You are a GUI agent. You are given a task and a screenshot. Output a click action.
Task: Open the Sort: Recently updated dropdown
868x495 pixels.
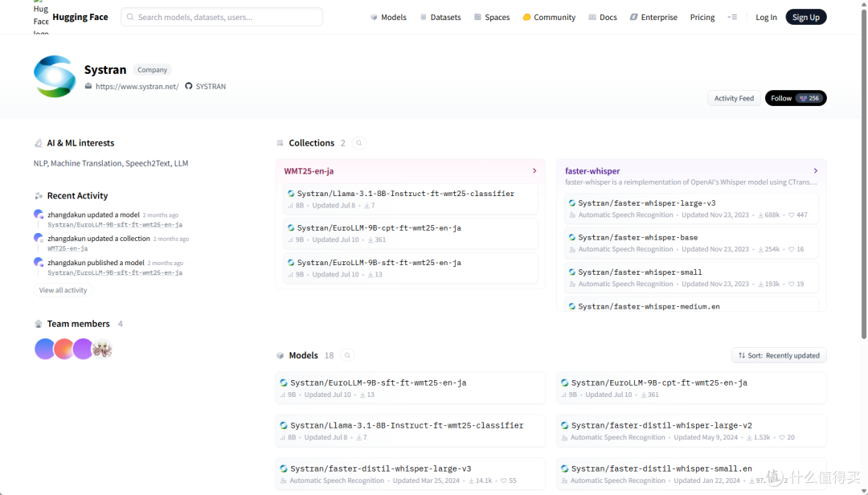[779, 355]
